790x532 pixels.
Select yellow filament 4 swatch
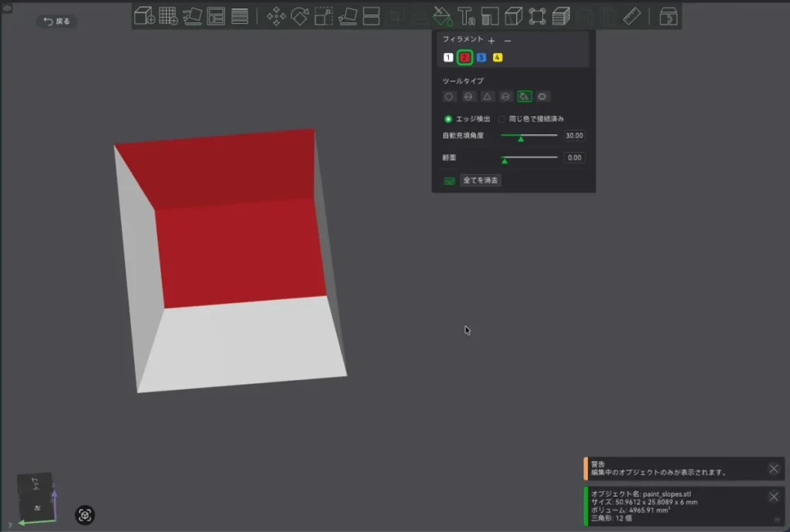point(498,57)
